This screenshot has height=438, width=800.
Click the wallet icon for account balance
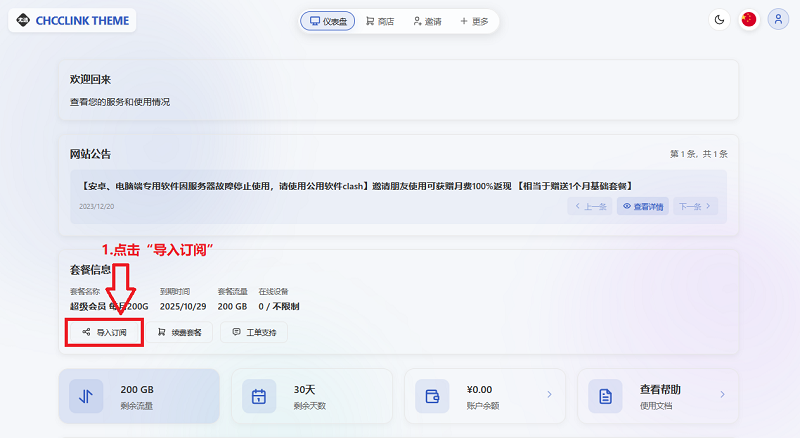(432, 396)
